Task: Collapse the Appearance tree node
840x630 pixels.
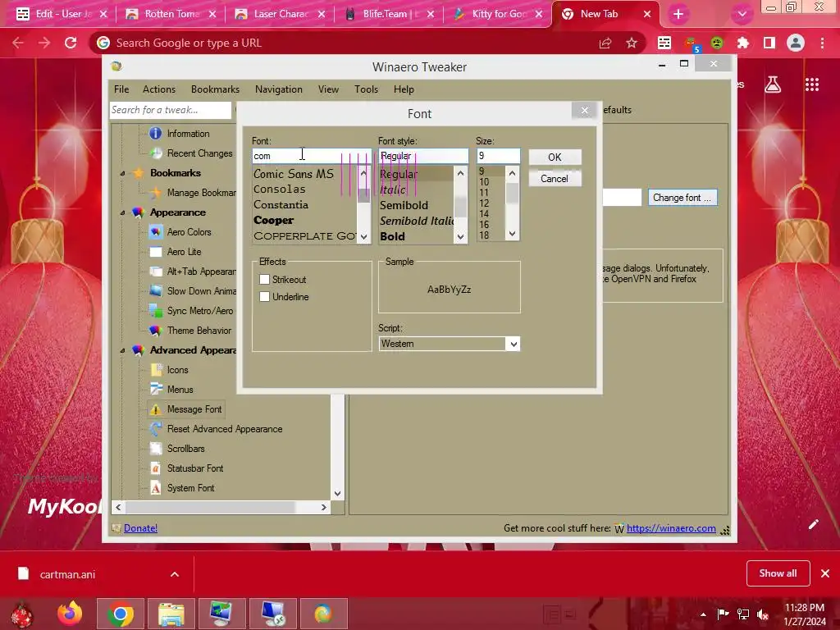Action: pos(123,212)
